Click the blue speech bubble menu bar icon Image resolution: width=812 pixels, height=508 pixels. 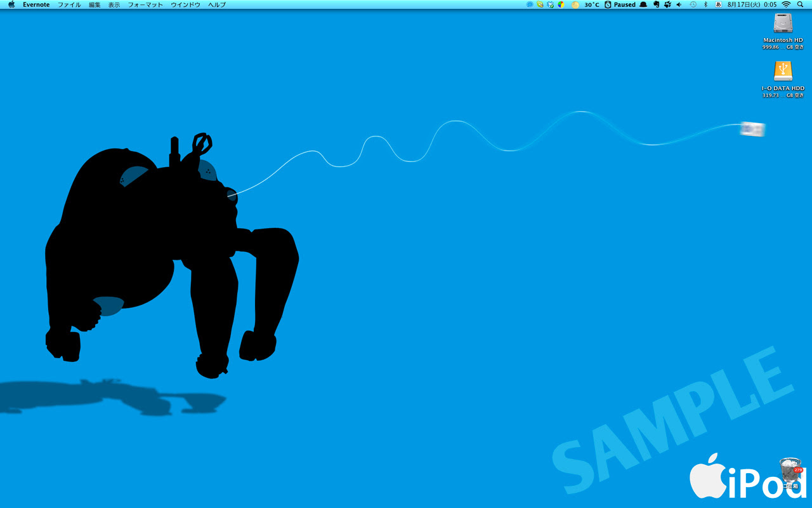530,4
